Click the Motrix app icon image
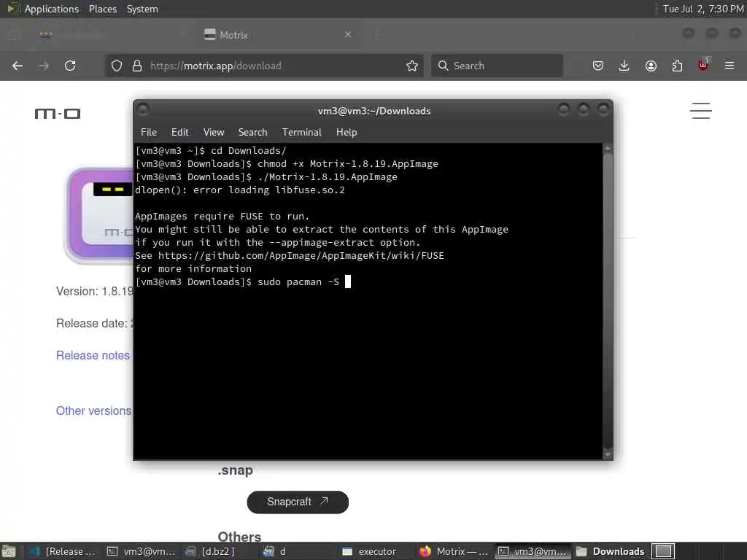The image size is (747, 560). 99,215
